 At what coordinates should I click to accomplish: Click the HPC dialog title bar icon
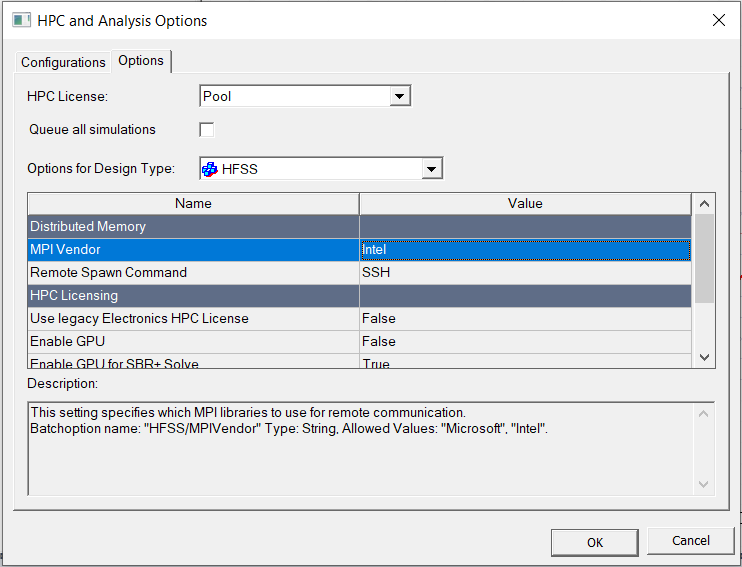pyautogui.click(x=21, y=21)
